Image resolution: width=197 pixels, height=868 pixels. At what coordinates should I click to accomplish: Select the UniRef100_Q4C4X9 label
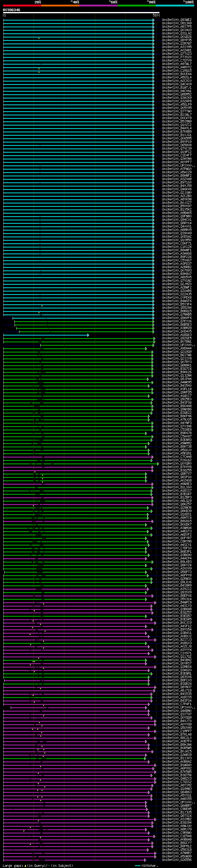[x=177, y=84]
